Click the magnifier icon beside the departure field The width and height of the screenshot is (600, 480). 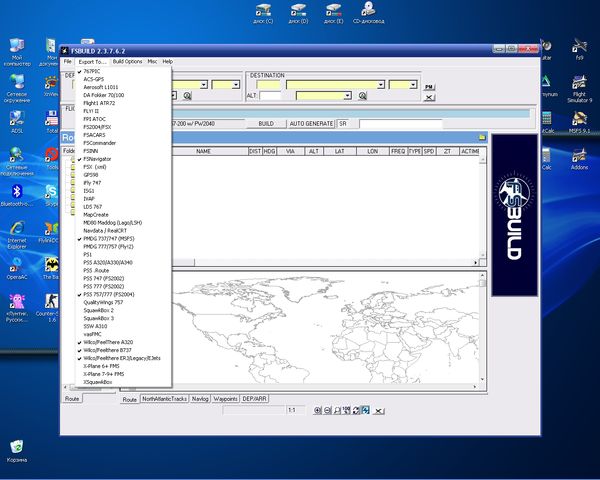(186, 95)
